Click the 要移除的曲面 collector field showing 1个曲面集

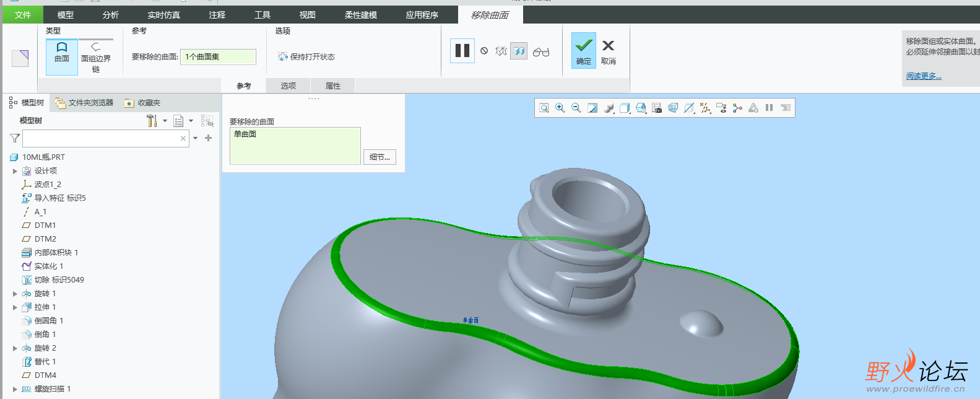[218, 57]
